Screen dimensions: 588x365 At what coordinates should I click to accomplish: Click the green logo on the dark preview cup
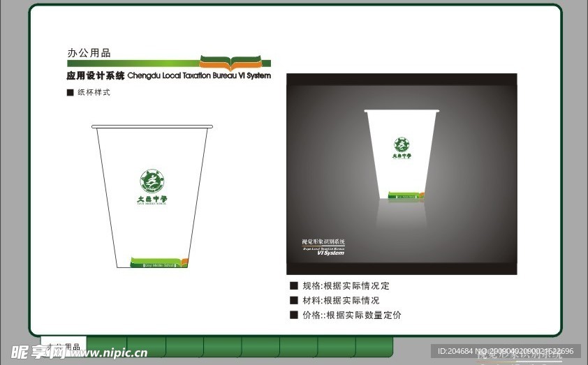pos(402,144)
